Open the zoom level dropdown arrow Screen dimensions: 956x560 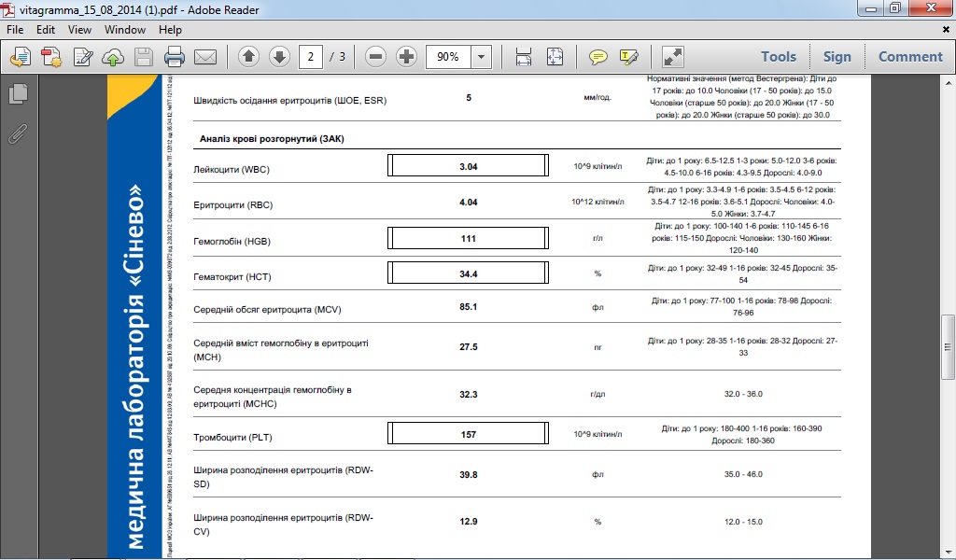point(481,57)
